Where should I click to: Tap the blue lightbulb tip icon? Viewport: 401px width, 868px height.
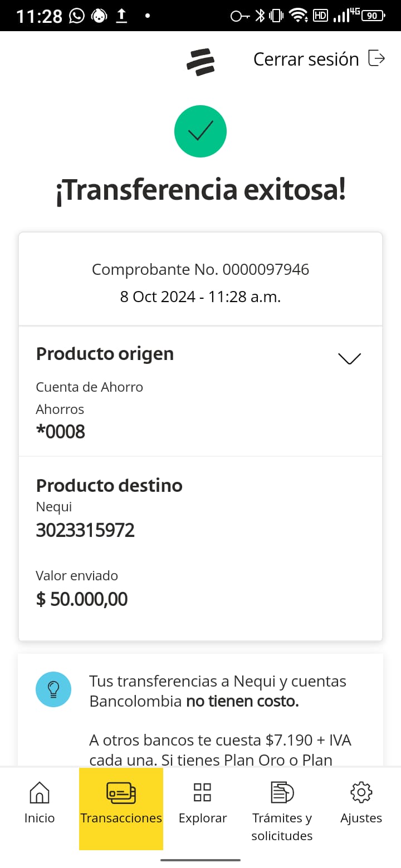click(53, 689)
